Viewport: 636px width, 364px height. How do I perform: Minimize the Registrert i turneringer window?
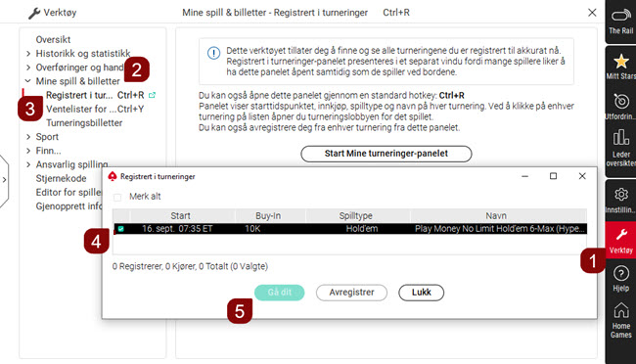tap(524, 176)
